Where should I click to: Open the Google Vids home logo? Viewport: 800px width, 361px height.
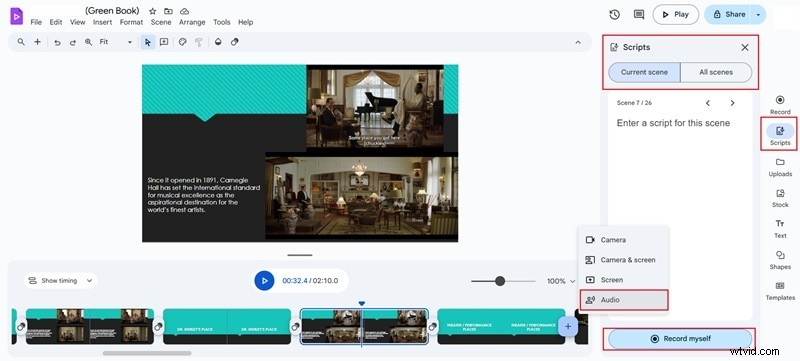click(16, 16)
